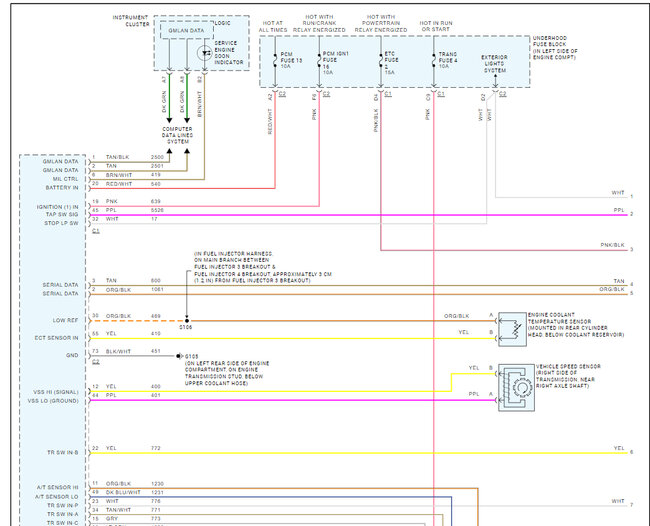
Task: Click the TR SW IN-P pin label
Action: [x=62, y=505]
